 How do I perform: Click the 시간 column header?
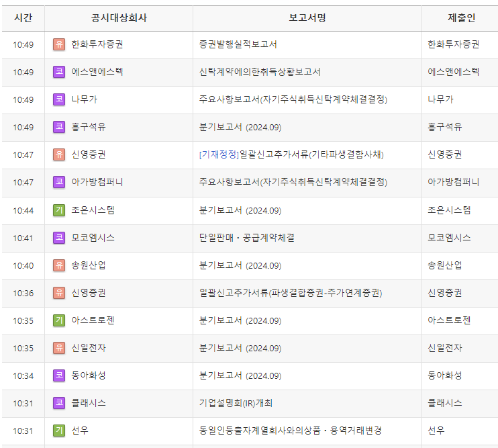click(x=23, y=17)
